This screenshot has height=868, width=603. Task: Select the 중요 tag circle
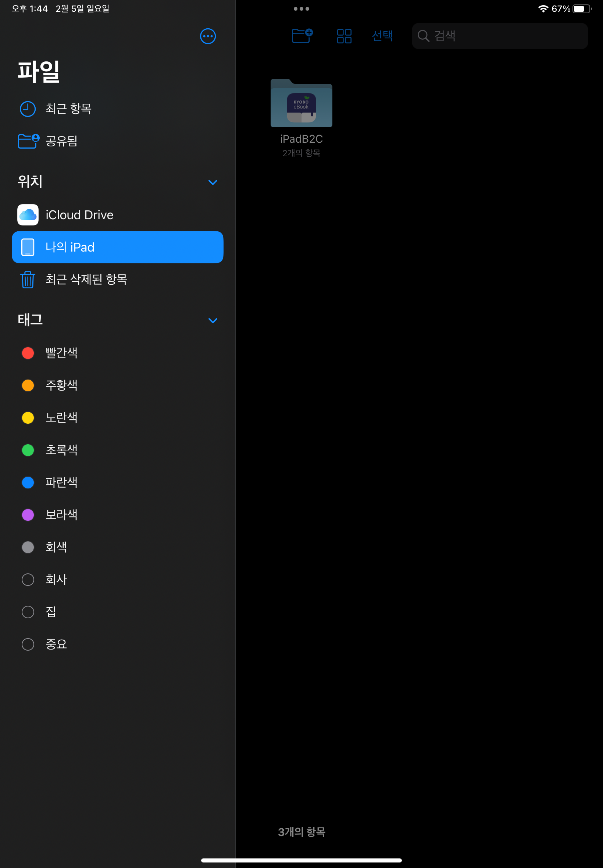tap(28, 644)
